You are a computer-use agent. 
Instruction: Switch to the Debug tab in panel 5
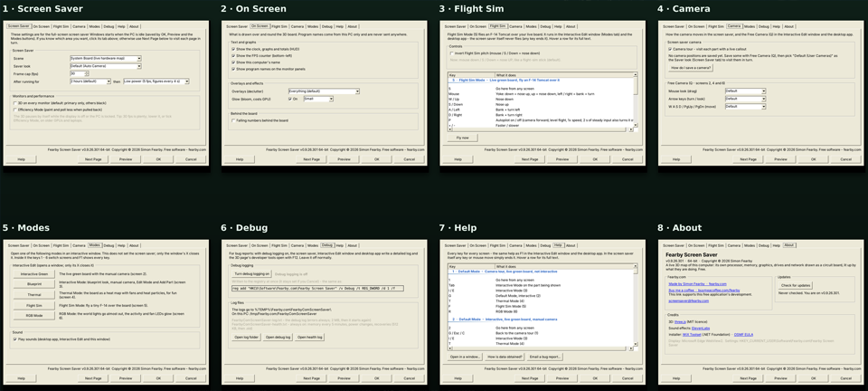(108, 244)
